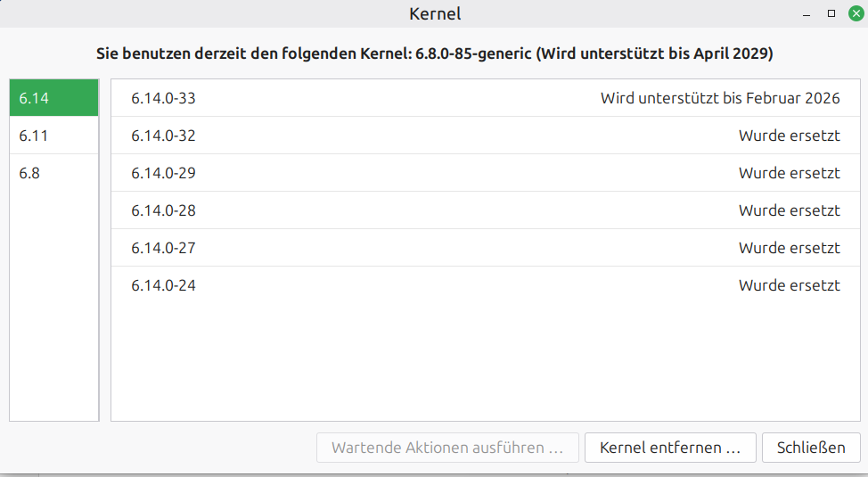Click the current kernel 6.8.0-85-generic header text
The image size is (868, 477).
[x=434, y=53]
